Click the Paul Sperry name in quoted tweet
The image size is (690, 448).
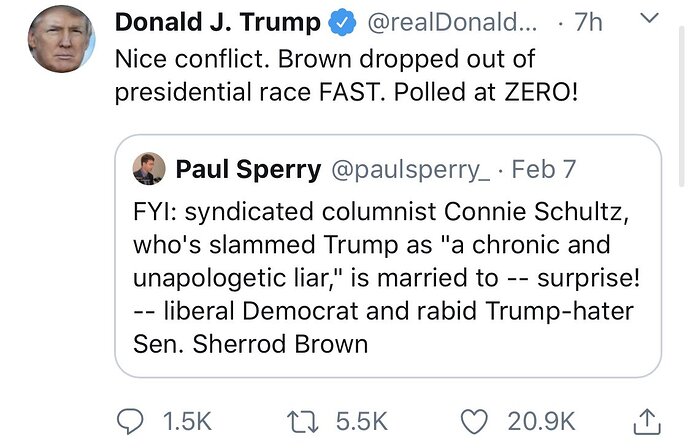coord(248,169)
